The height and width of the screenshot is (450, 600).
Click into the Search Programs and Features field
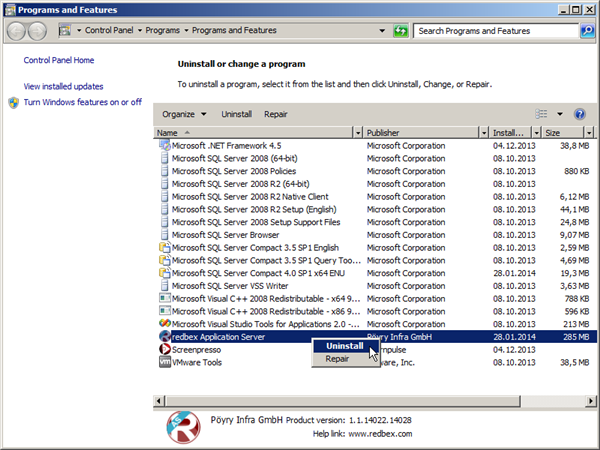click(495, 32)
